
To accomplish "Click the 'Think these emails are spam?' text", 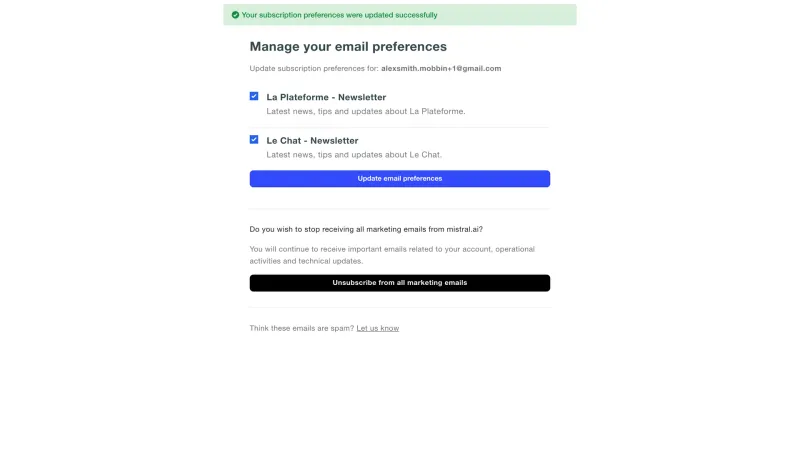I will (x=302, y=328).
